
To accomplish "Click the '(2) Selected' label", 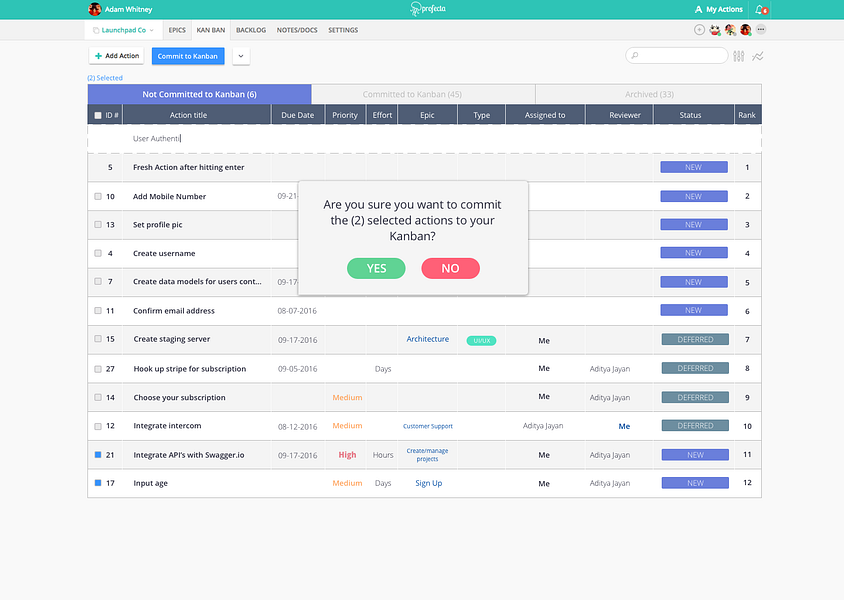I will click(x=105, y=78).
